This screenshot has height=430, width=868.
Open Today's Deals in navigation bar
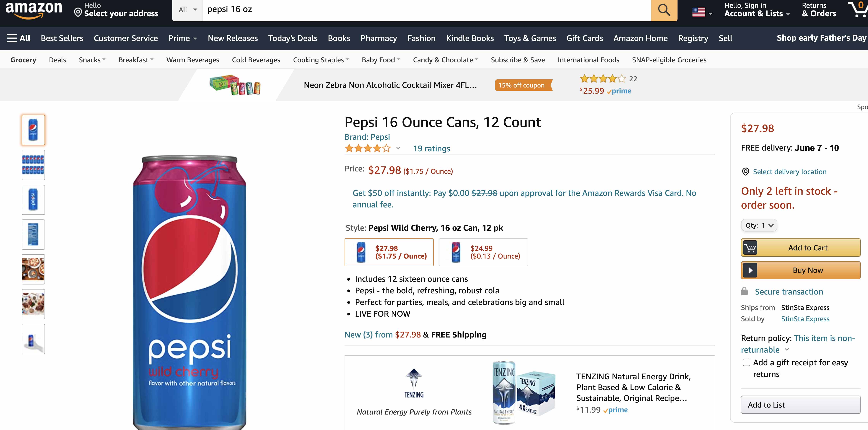tap(292, 38)
